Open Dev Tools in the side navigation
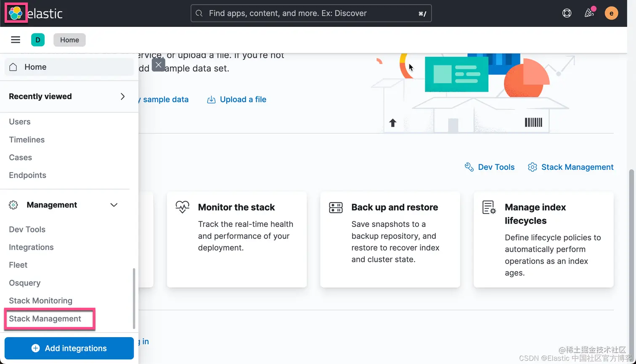The image size is (636, 364). click(x=27, y=229)
